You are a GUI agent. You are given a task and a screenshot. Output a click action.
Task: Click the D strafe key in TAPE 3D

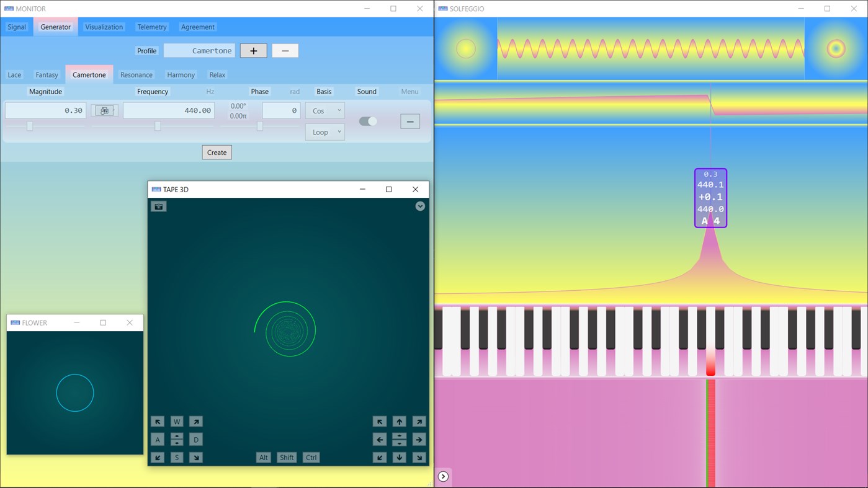[195, 439]
